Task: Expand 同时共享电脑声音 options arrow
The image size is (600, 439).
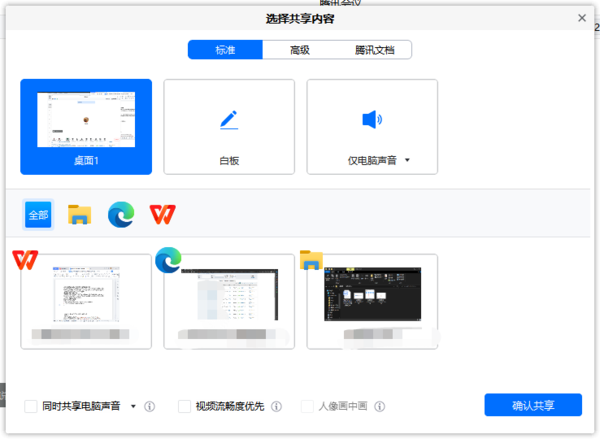Action: point(133,406)
